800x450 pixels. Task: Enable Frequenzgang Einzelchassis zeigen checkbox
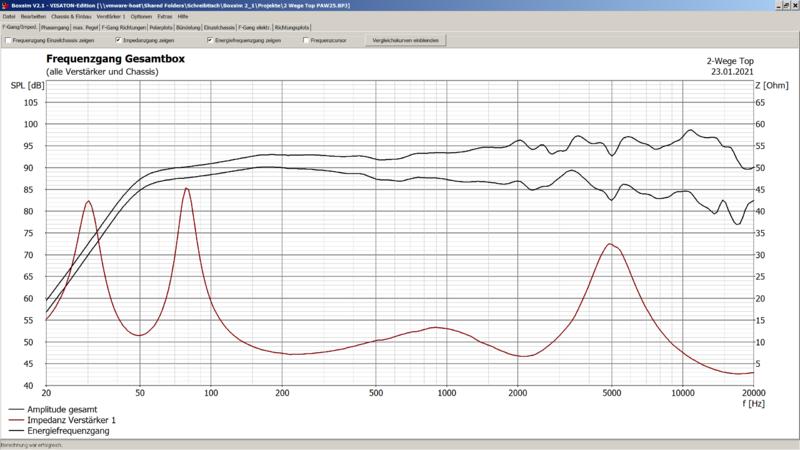[x=9, y=41]
